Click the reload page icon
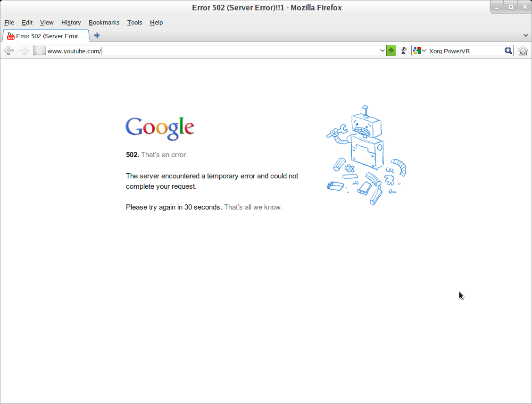Image resolution: width=532 pixels, height=404 pixels. [x=404, y=51]
